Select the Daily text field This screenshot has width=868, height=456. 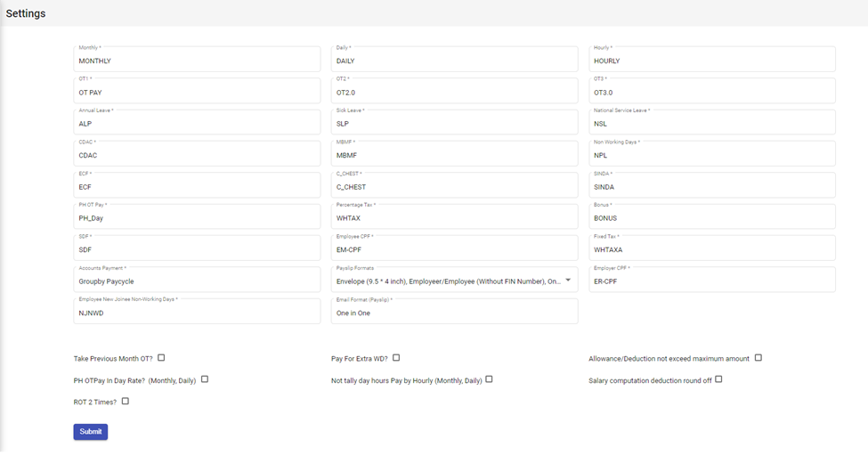pos(455,61)
